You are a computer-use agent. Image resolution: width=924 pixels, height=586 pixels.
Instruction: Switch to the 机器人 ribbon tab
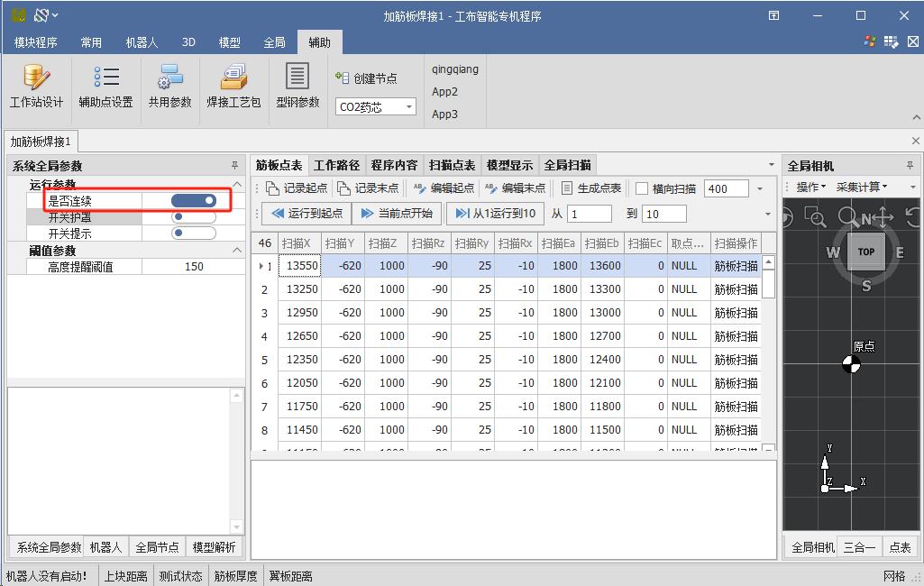point(142,42)
